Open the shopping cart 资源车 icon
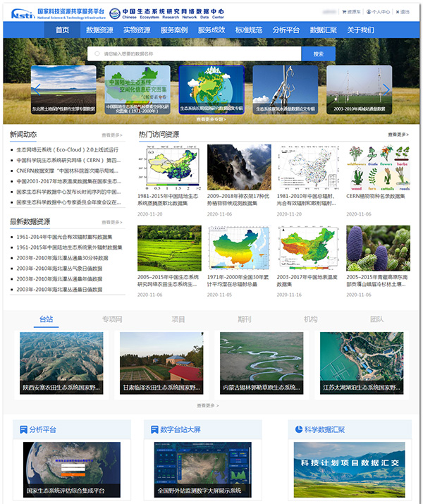The height and width of the screenshot is (504, 423). [x=343, y=12]
